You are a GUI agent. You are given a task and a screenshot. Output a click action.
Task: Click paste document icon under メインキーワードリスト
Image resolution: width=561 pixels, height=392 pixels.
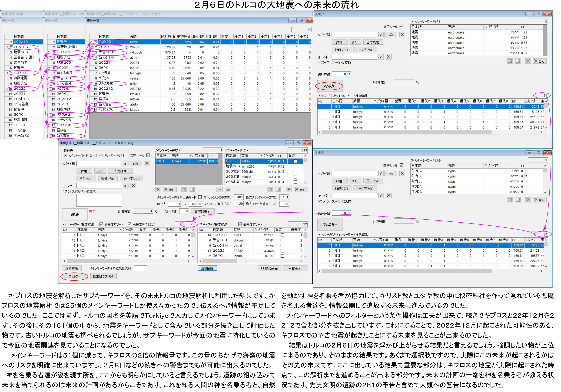192,190
